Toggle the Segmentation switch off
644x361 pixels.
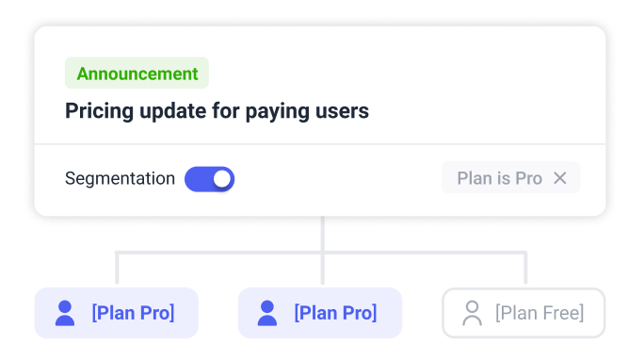(x=209, y=179)
